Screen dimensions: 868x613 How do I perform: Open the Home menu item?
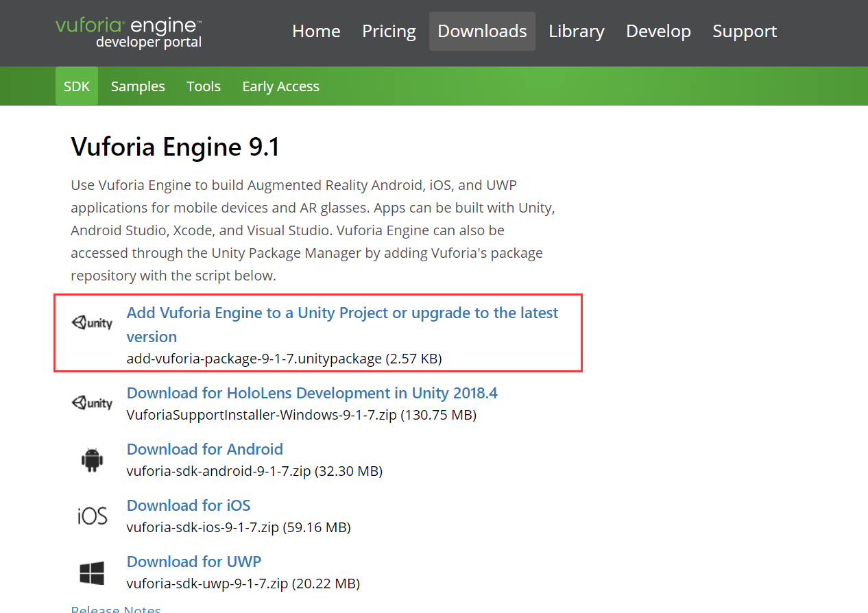tap(316, 31)
